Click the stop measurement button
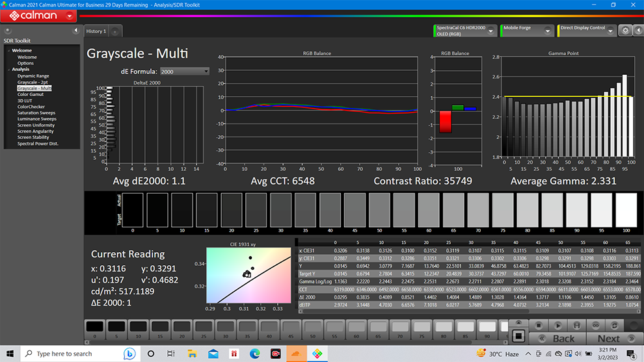Viewport: 644px width, 362px height. click(538, 326)
